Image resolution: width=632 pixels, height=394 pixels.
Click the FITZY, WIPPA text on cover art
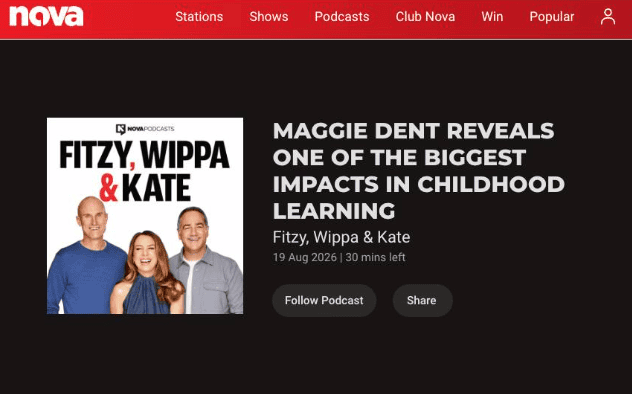point(145,156)
